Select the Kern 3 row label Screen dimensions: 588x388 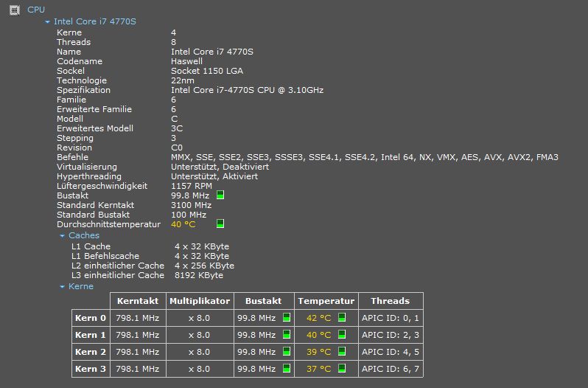coord(91,369)
